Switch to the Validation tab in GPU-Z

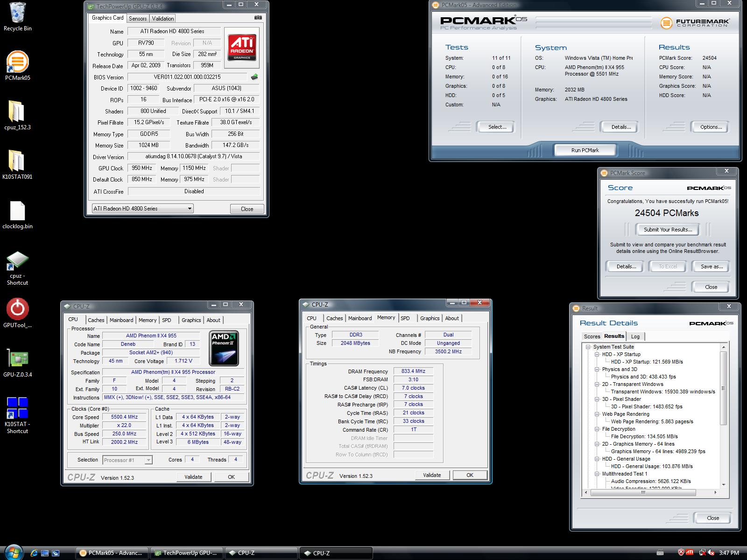(x=163, y=19)
